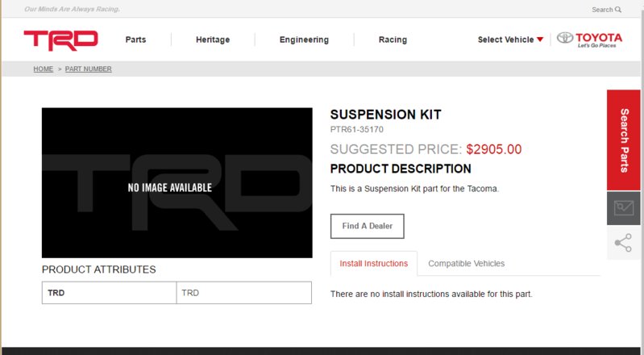Image resolution: width=644 pixels, height=355 pixels.
Task: Click the Search text in top bar
Action: tap(602, 10)
